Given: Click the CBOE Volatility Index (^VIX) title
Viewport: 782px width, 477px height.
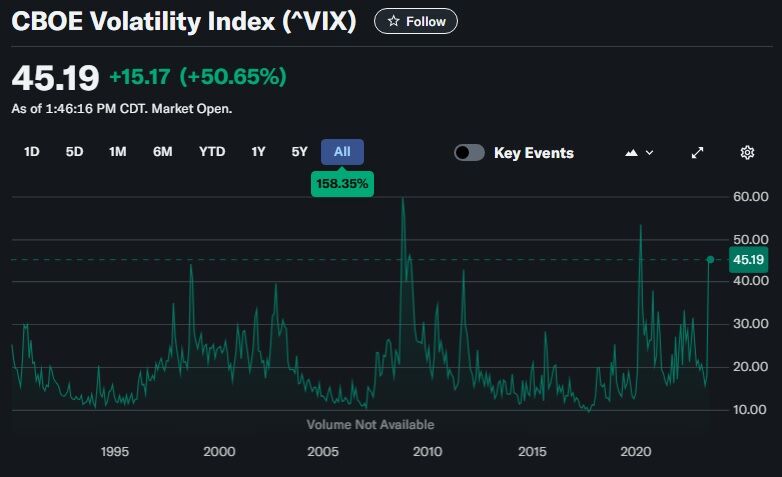Looking at the screenshot, I should (x=184, y=21).
